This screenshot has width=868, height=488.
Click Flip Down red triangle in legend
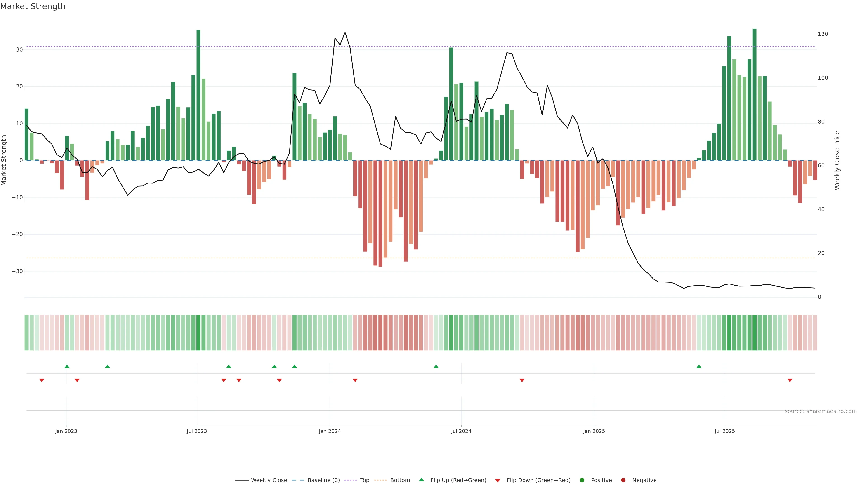[498, 481]
